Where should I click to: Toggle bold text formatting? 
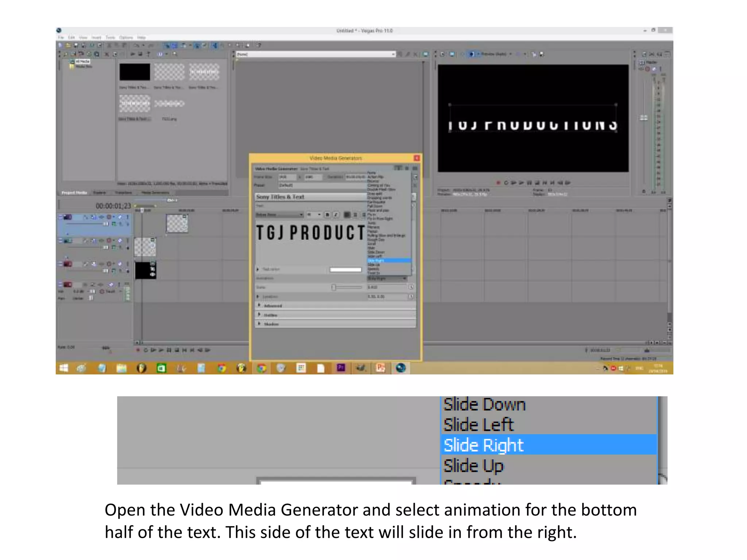(x=328, y=215)
